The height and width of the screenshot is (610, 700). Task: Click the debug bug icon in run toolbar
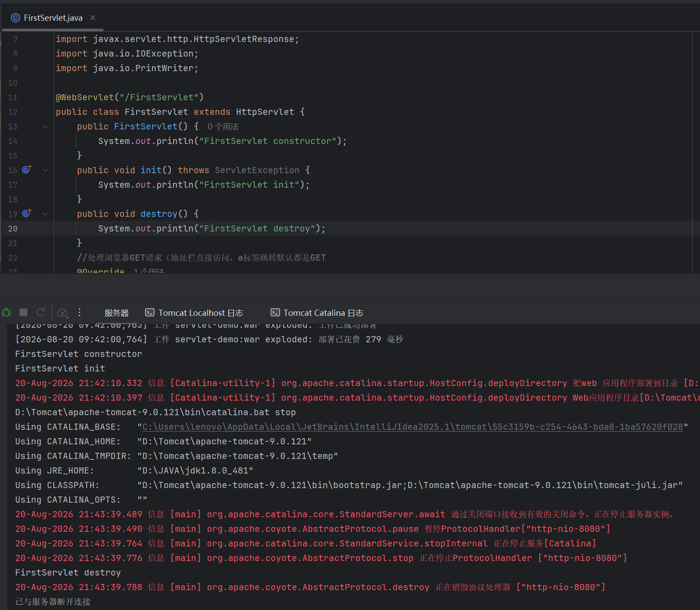(x=7, y=313)
